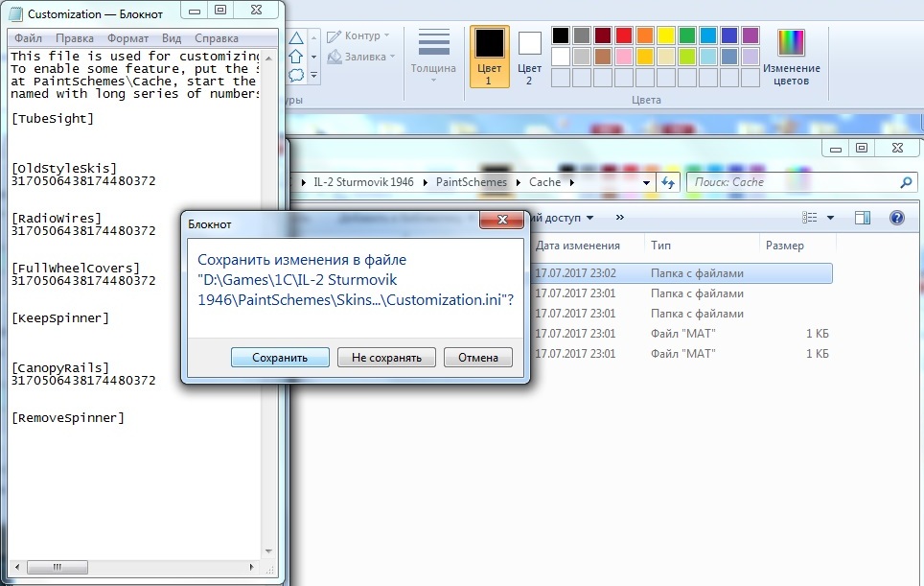Open the Толщина line thickness dropdown

point(433,57)
